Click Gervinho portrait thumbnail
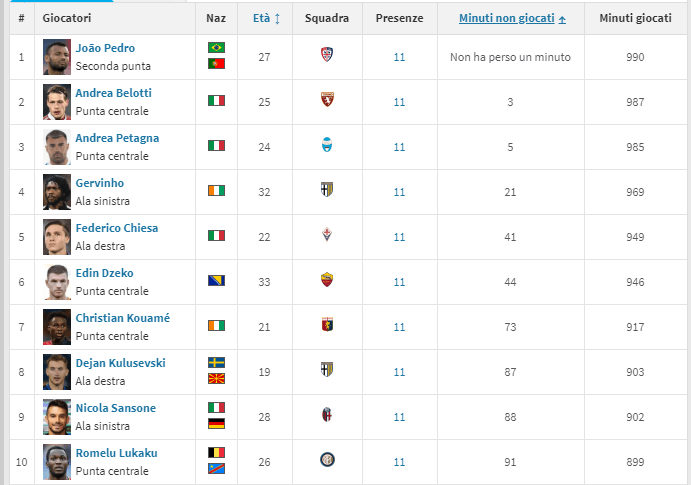 pyautogui.click(x=57, y=192)
